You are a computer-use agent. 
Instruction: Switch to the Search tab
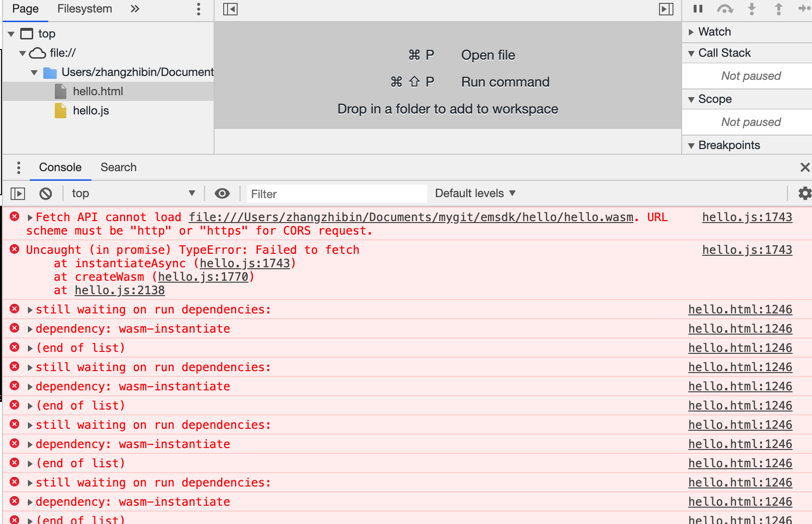[x=118, y=167]
